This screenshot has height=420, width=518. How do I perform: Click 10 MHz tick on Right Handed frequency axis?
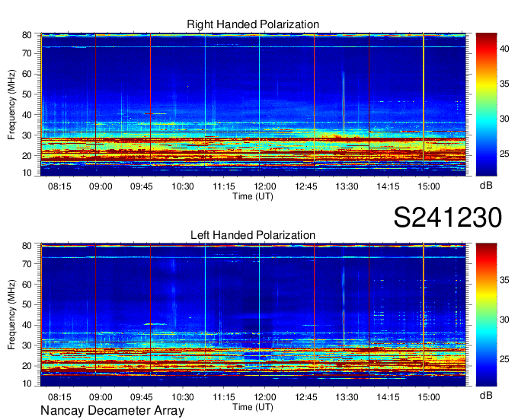[27, 173]
